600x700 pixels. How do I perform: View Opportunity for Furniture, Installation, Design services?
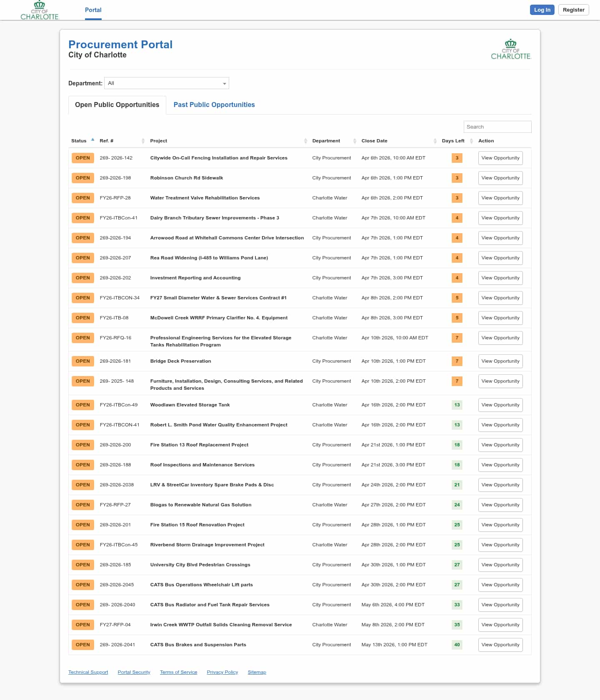(500, 381)
